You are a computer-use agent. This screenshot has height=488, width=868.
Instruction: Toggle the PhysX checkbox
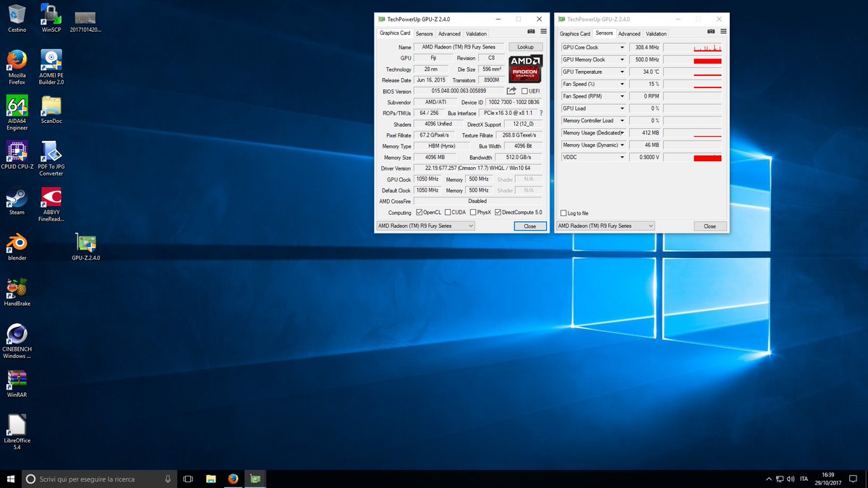point(473,213)
